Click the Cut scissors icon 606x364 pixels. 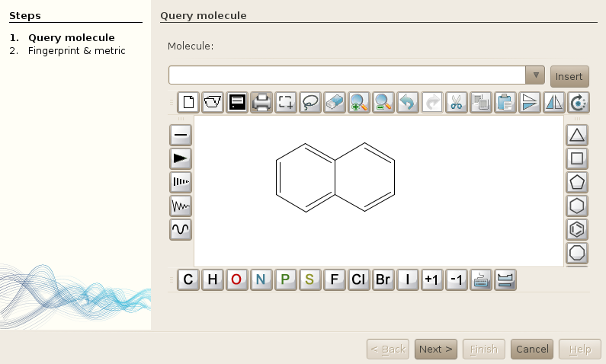click(x=457, y=102)
